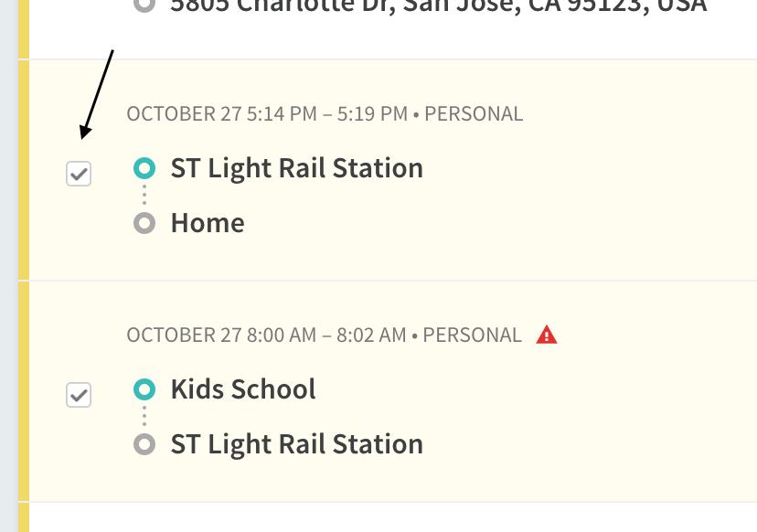Click the yellow bar along the left edge
The height and width of the screenshot is (532, 757).
24,266
